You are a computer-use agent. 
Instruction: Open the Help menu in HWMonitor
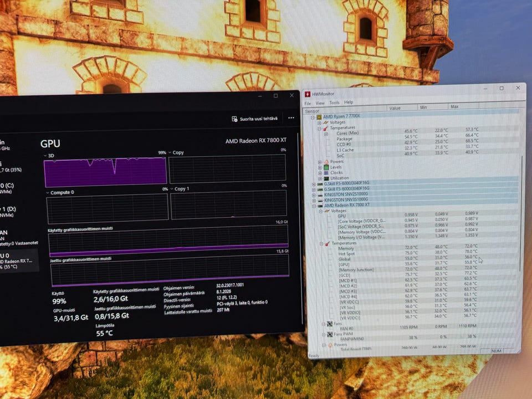click(x=349, y=102)
